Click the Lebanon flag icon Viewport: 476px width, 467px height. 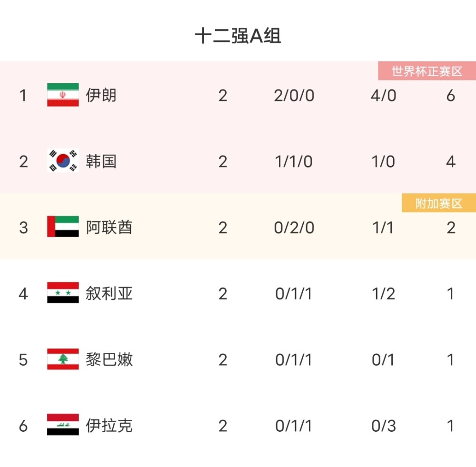(63, 359)
